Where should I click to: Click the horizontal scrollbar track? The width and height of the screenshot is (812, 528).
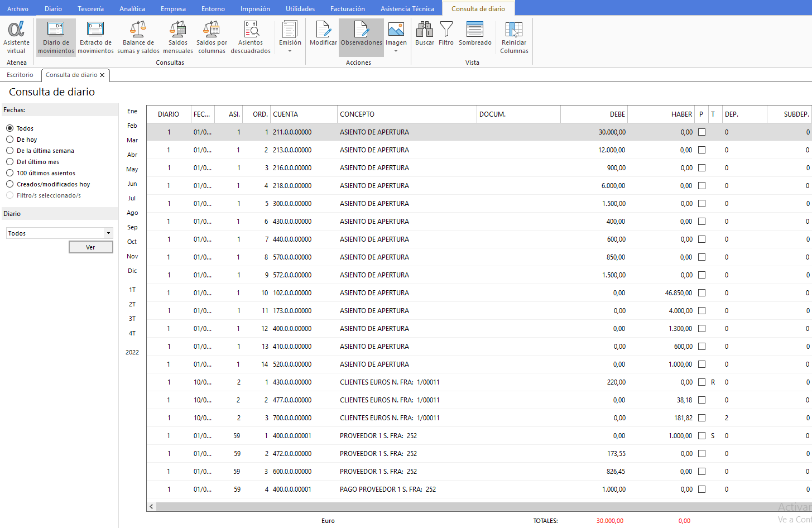483,507
